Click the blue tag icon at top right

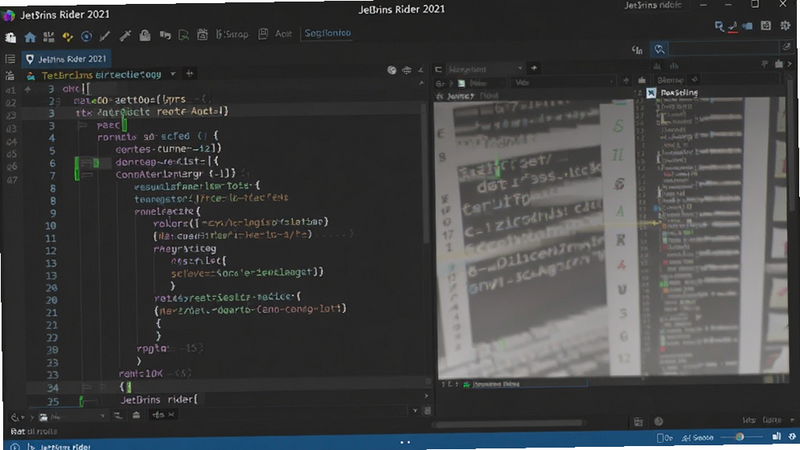[x=747, y=26]
